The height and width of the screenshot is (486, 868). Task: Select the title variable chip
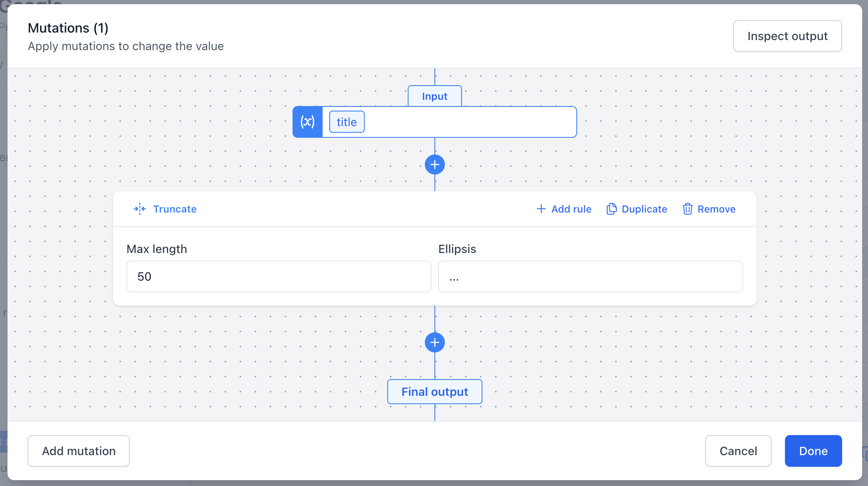pos(346,121)
